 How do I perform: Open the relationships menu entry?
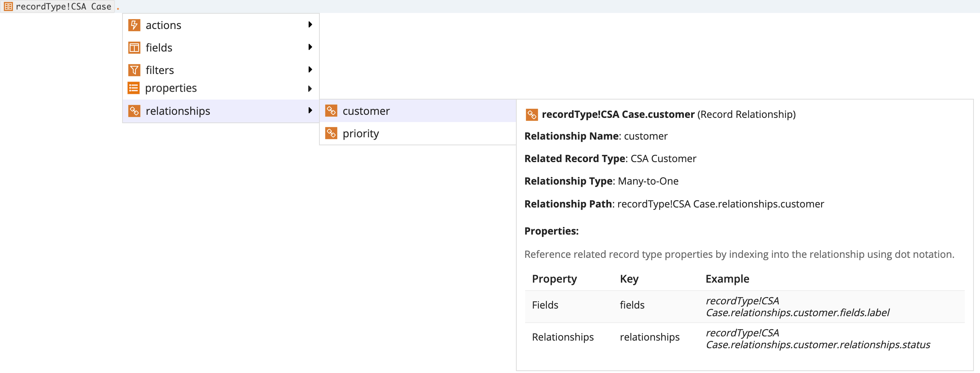coord(221,111)
